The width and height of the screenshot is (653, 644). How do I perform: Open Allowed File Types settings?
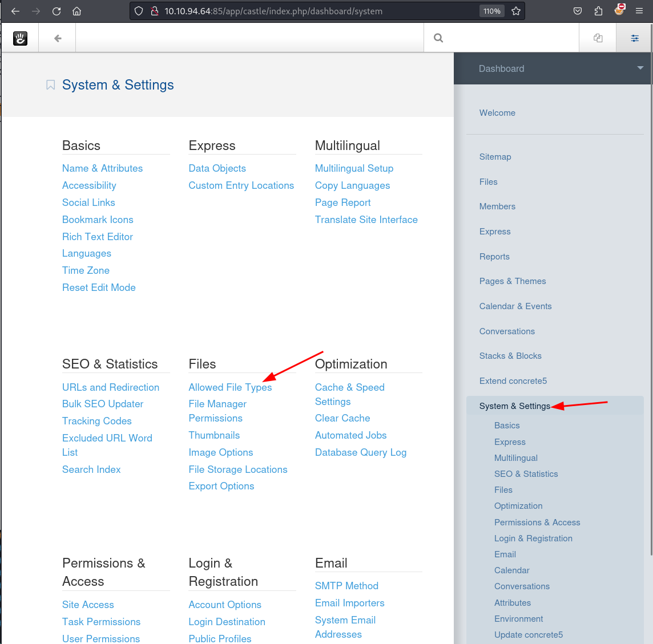tap(230, 387)
